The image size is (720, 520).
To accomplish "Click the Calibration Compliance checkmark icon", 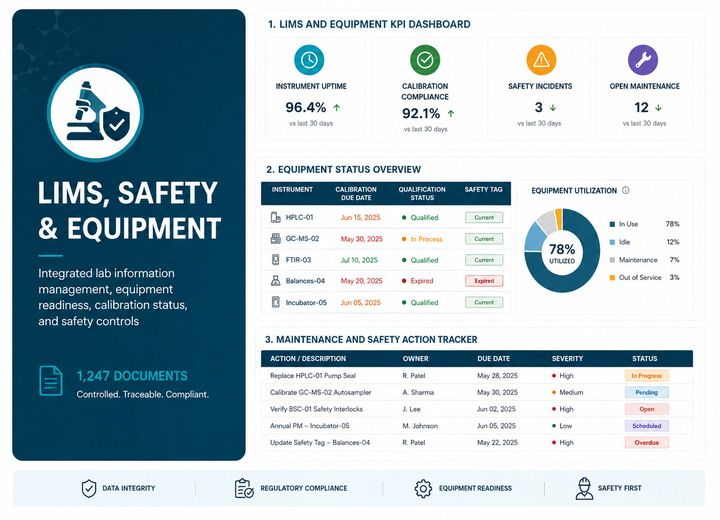I will (425, 60).
